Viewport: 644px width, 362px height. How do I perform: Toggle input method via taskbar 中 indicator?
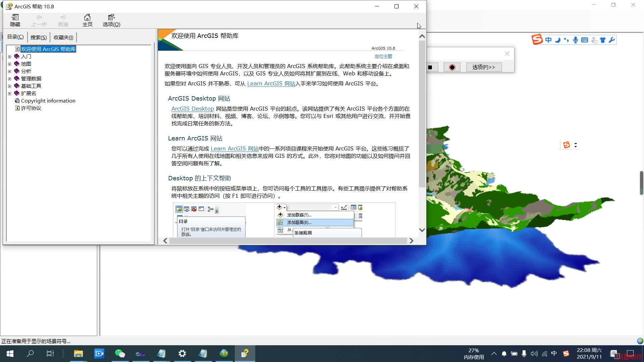click(x=554, y=353)
